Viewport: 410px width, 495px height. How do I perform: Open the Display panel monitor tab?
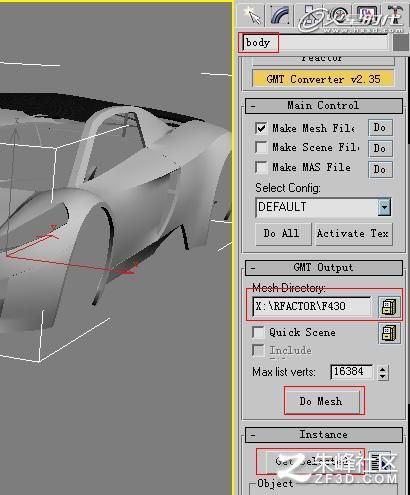367,15
